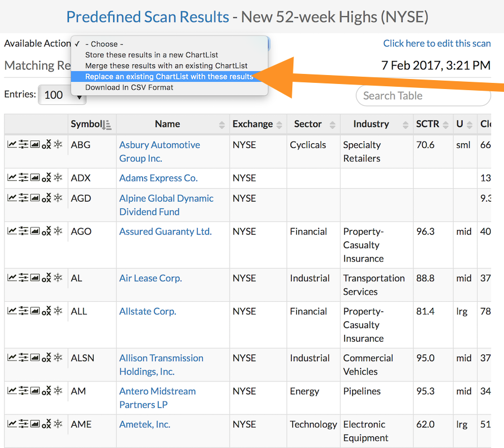The width and height of the screenshot is (504, 448).
Task: Open the Entries count dropdown
Action: point(62,95)
